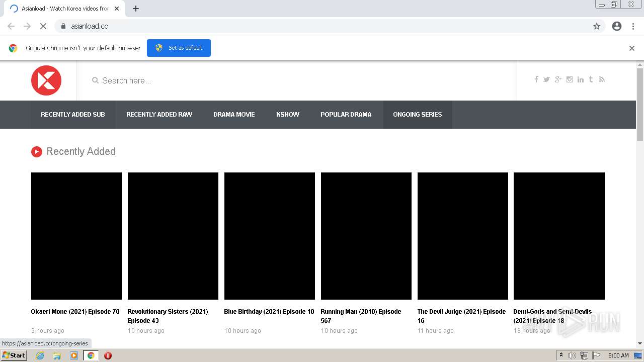Open a new browser tab with plus
The height and width of the screenshot is (362, 644).
(x=136, y=9)
